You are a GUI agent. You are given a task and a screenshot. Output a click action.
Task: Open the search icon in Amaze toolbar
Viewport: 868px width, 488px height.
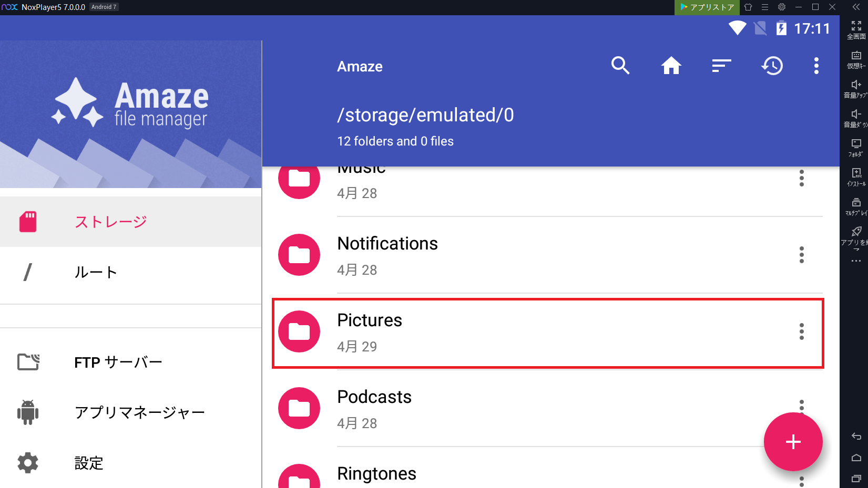click(620, 66)
